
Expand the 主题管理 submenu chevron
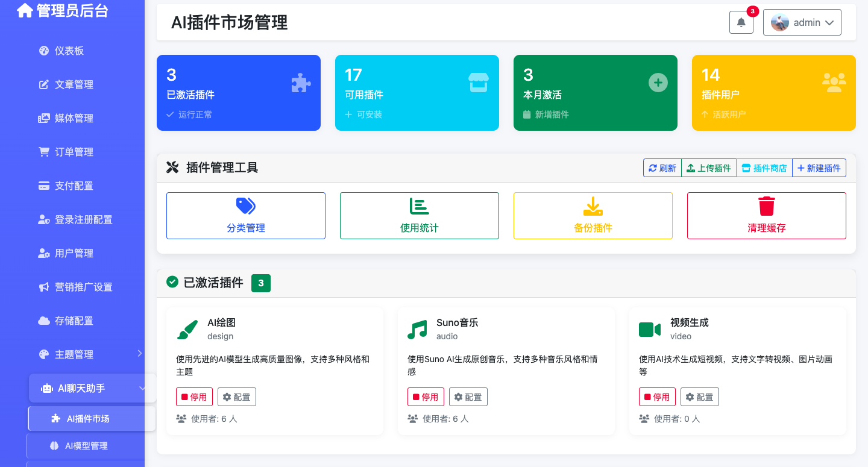click(140, 354)
